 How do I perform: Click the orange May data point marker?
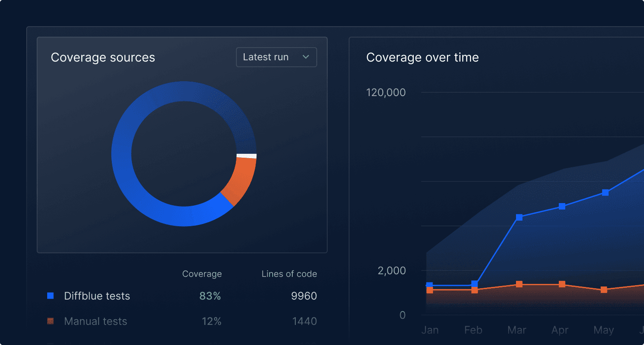(x=604, y=290)
